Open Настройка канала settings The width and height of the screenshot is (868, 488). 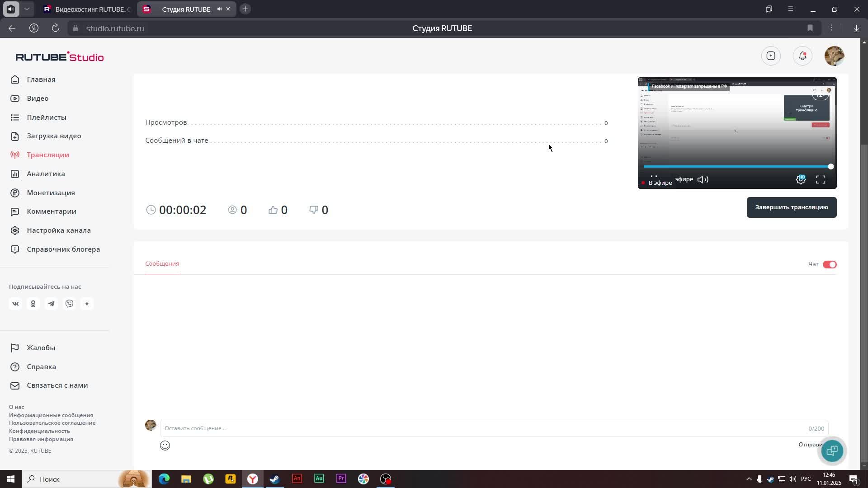58,230
